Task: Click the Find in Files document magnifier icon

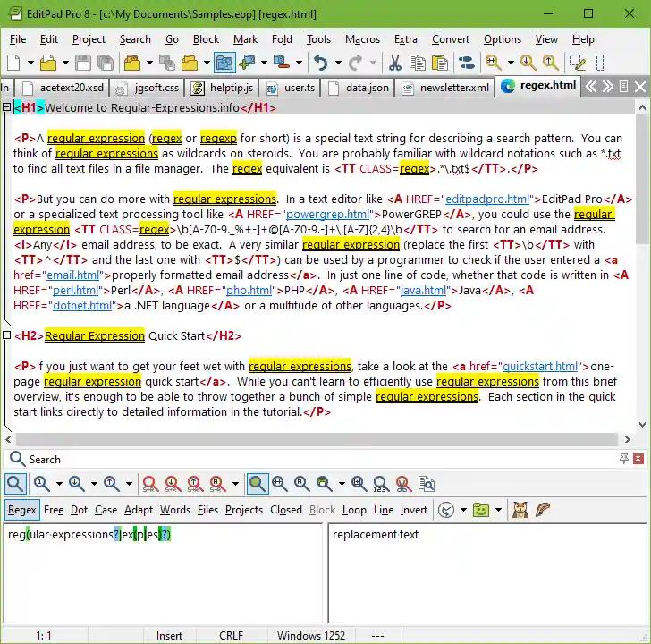Action: 427,484
